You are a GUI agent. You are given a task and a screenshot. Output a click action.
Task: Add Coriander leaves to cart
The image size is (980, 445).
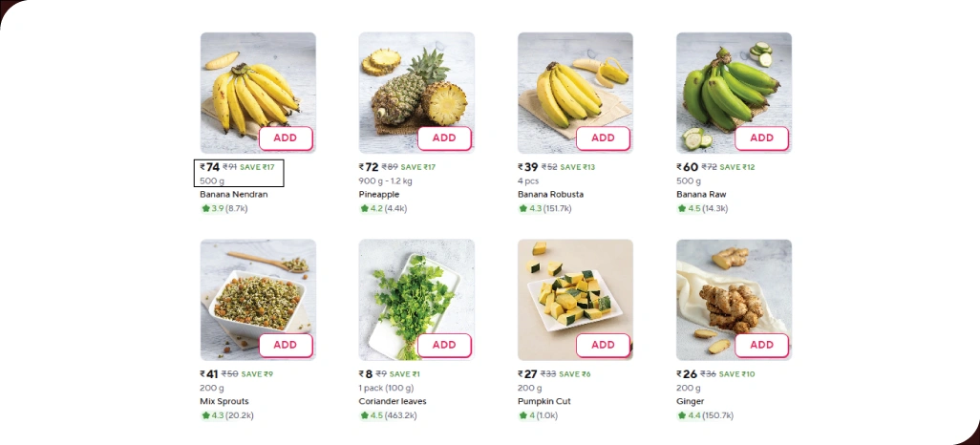pos(444,345)
